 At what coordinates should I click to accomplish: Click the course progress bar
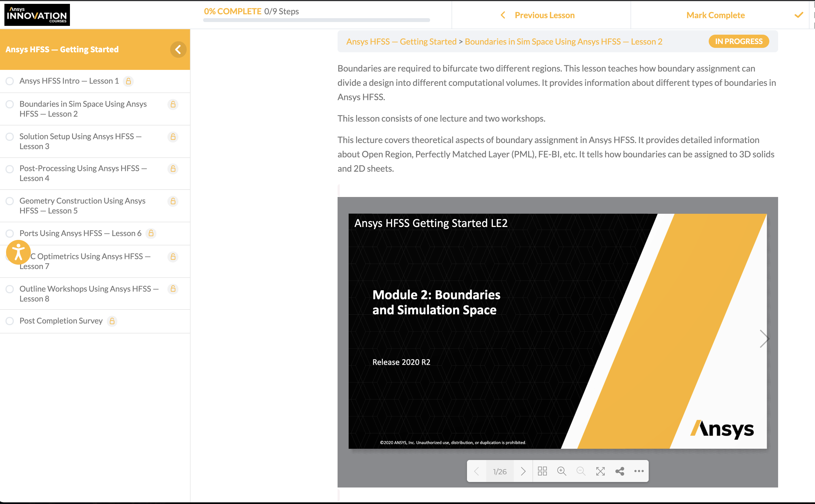(x=316, y=20)
